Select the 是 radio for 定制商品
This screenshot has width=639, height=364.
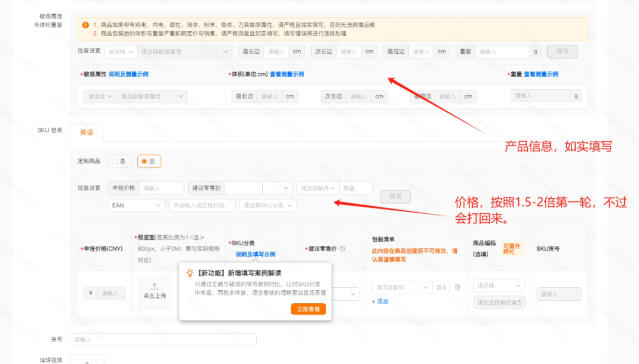click(114, 161)
